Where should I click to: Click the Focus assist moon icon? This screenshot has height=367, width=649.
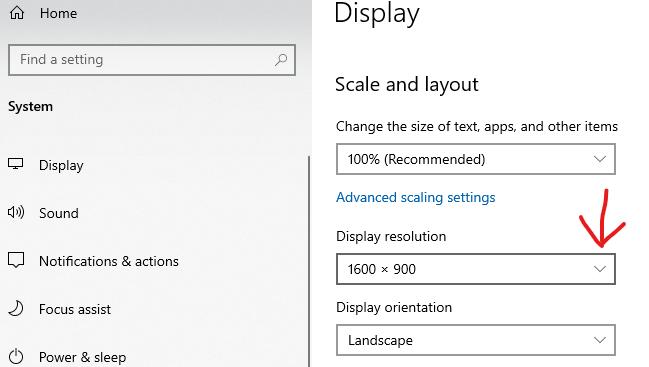point(16,309)
